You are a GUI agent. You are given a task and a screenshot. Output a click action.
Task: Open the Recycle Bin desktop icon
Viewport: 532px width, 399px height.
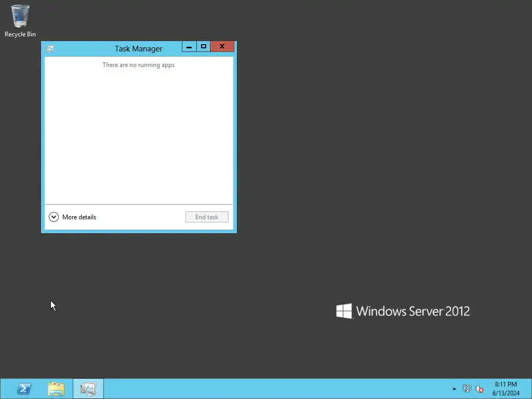pyautogui.click(x=20, y=21)
